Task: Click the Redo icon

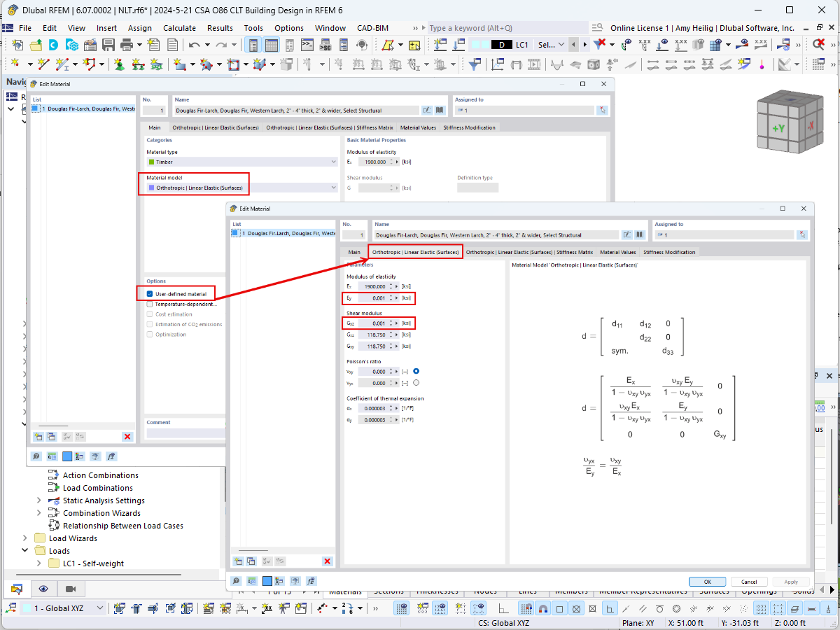Action: (x=221, y=44)
